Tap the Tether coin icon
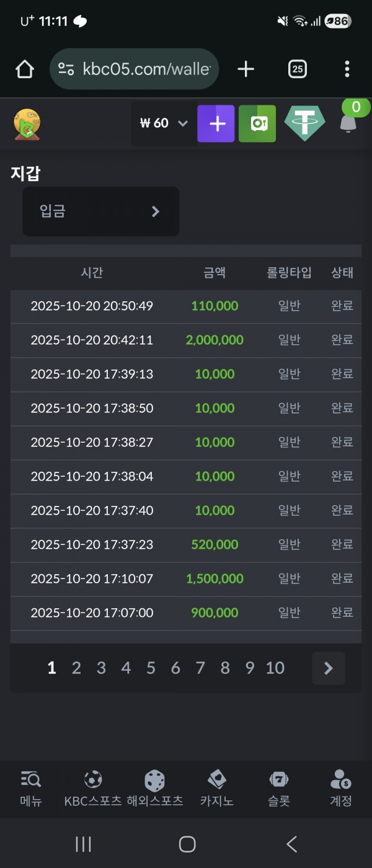The width and height of the screenshot is (372, 868). click(304, 123)
